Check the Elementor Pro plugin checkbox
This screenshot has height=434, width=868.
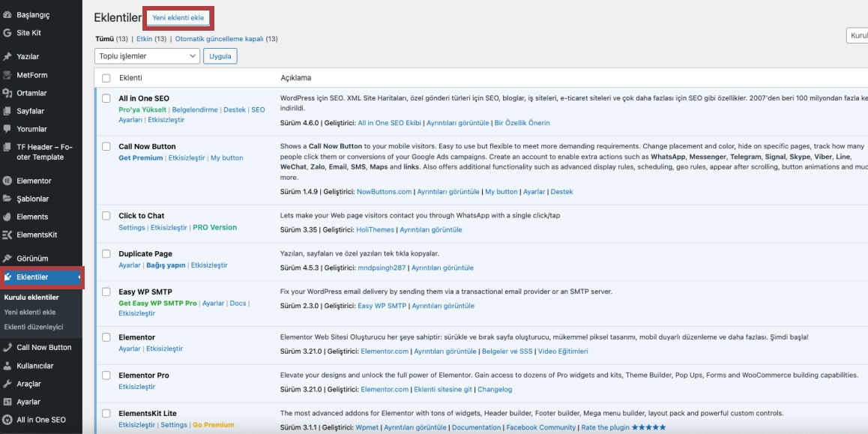click(106, 376)
